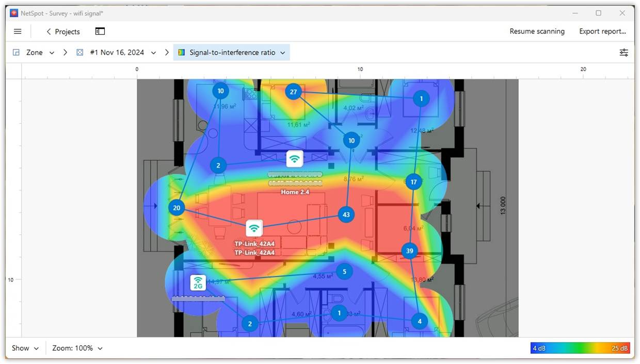Open the Zone dropdown
This screenshot has width=640, height=364.
click(x=52, y=52)
